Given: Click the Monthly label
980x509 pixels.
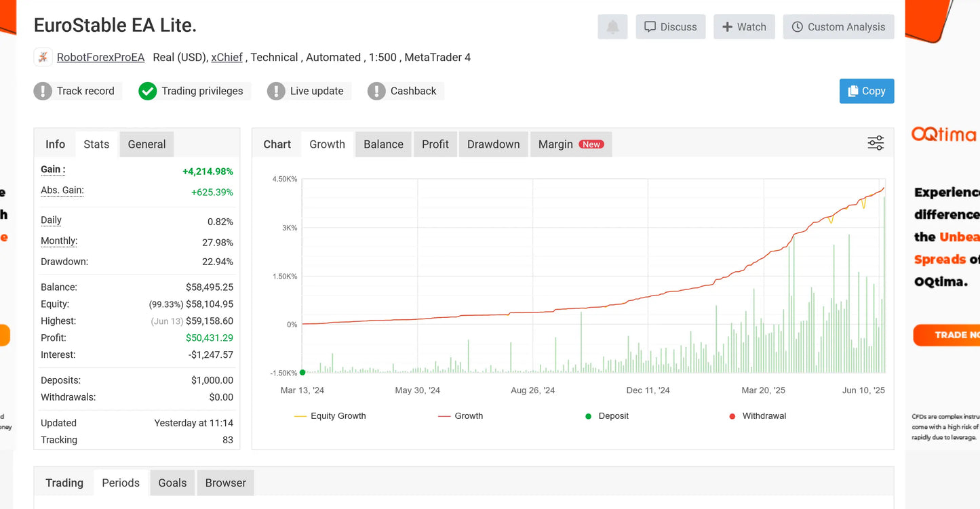Looking at the screenshot, I should [x=59, y=241].
